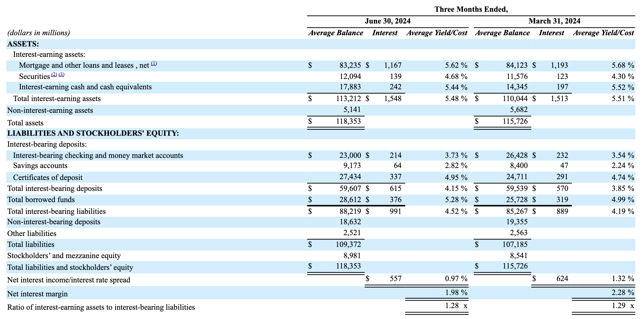Click the 'Three Months Ended,' header
The height and width of the screenshot is (319, 644).
(x=471, y=9)
